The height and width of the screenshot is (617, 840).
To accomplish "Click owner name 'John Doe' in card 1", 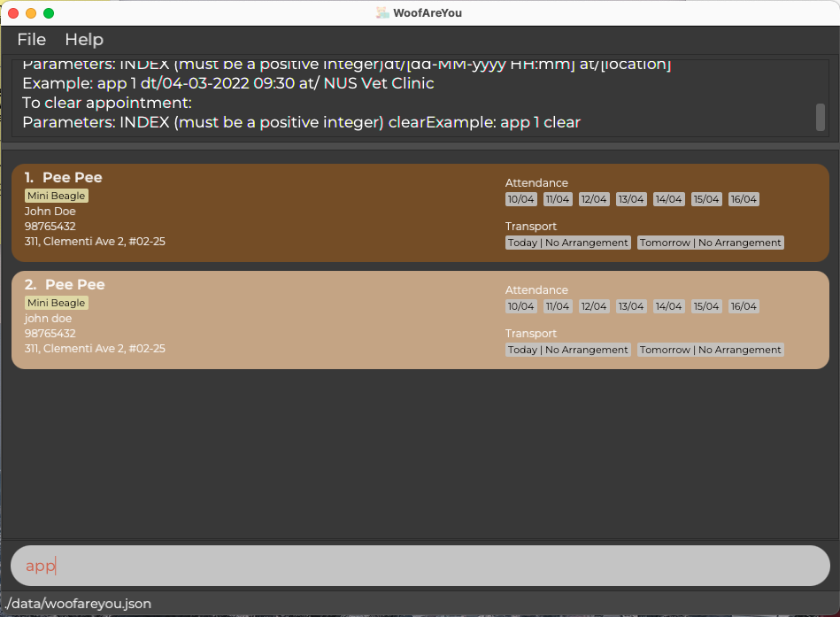I will (50, 212).
